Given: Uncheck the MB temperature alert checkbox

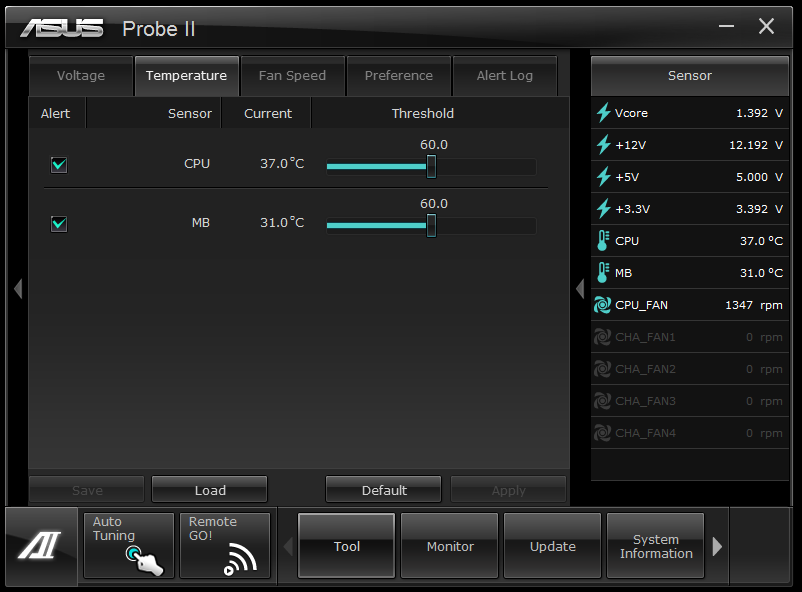Looking at the screenshot, I should pos(59,223).
